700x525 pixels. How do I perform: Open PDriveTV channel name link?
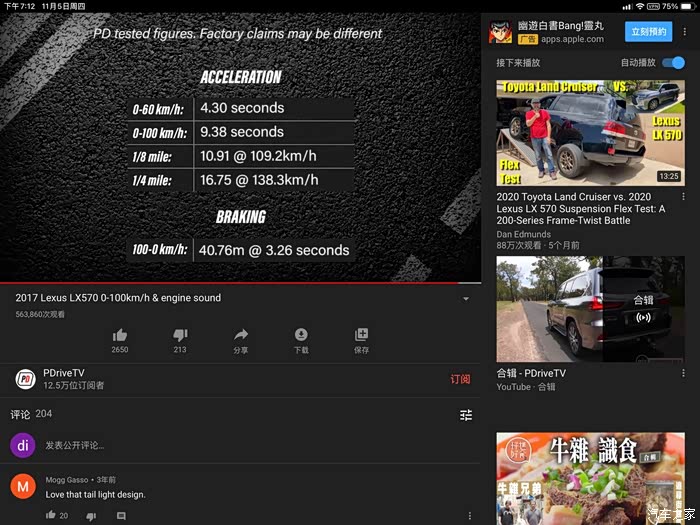click(x=64, y=373)
